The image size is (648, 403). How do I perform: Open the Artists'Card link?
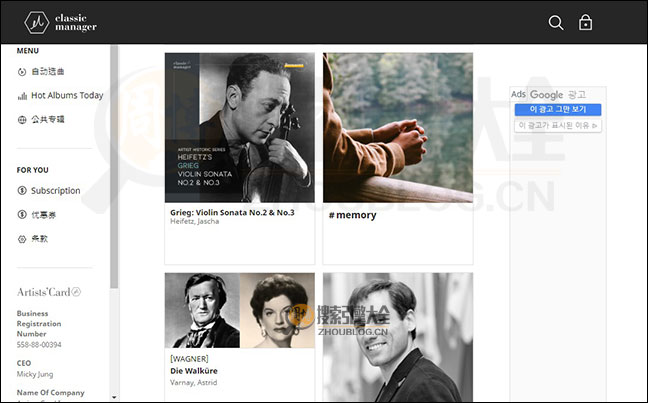pyautogui.click(x=49, y=292)
